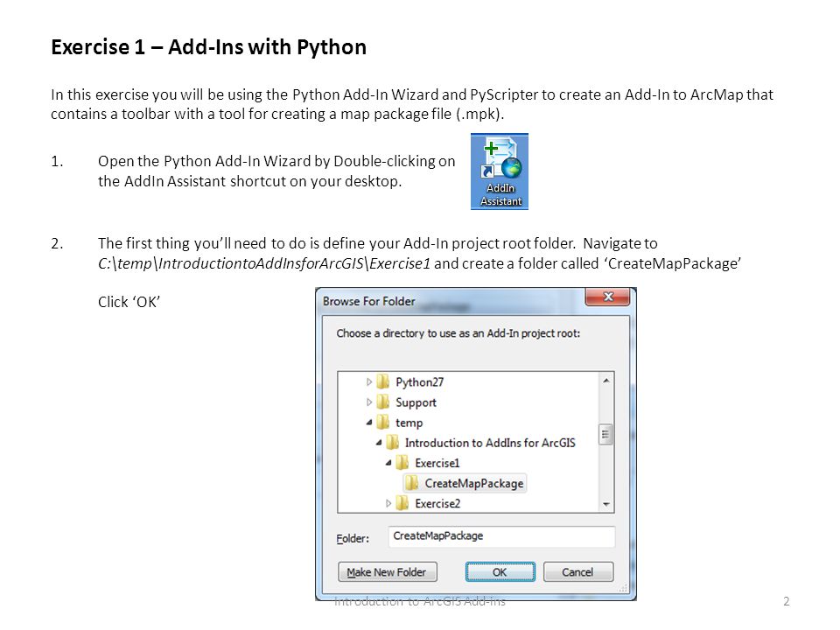Collapse the temp folder node
This screenshot has width=840, height=630.
pos(369,423)
